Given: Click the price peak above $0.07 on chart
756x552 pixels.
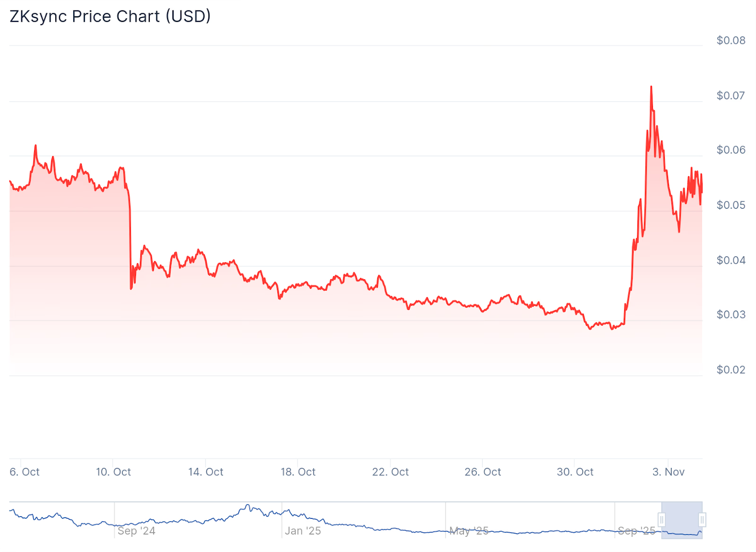Looking at the screenshot, I should pyautogui.click(x=651, y=87).
